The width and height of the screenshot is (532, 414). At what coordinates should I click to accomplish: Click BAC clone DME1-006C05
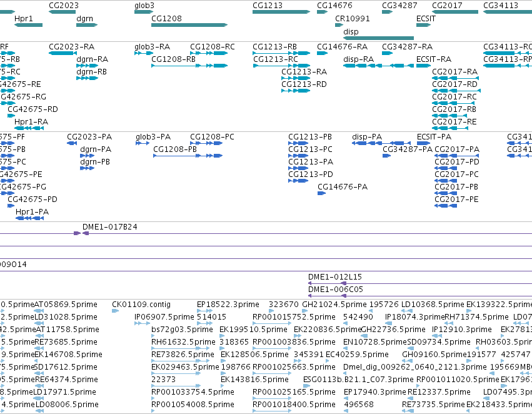tap(335, 290)
